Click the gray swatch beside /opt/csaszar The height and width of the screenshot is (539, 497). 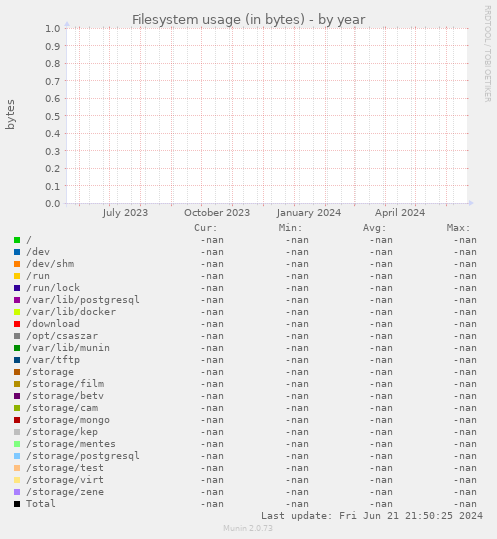tap(17, 336)
